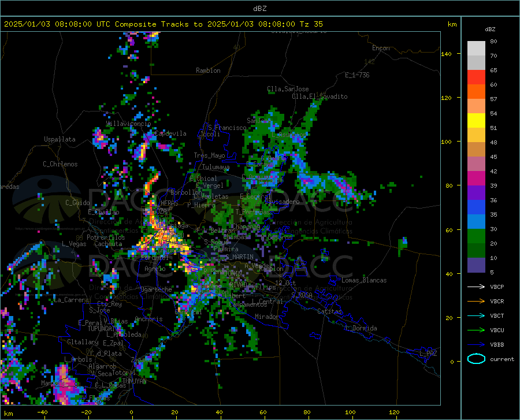Click the 'Anchoris' place label
This screenshot has height=420, width=520.
point(148,319)
